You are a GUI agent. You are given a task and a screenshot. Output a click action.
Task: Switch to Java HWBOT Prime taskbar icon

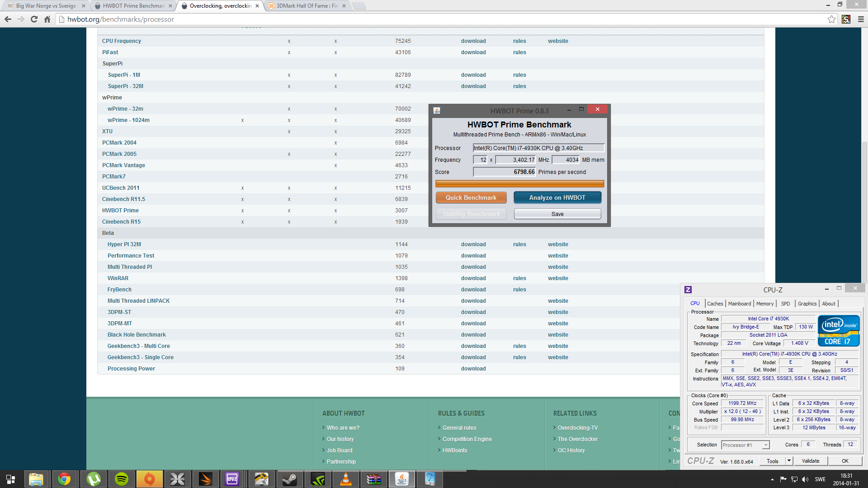(x=402, y=479)
